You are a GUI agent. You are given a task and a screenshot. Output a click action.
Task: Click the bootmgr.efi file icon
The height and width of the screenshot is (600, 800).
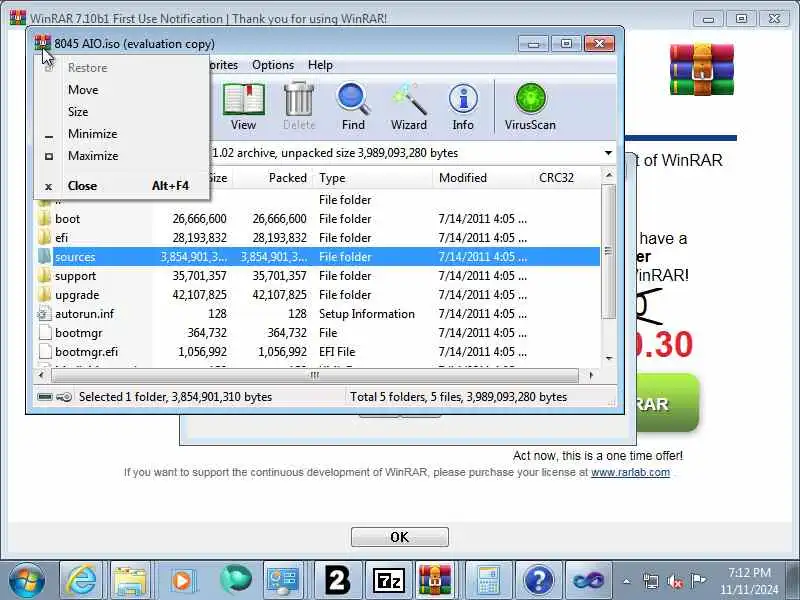pos(45,352)
